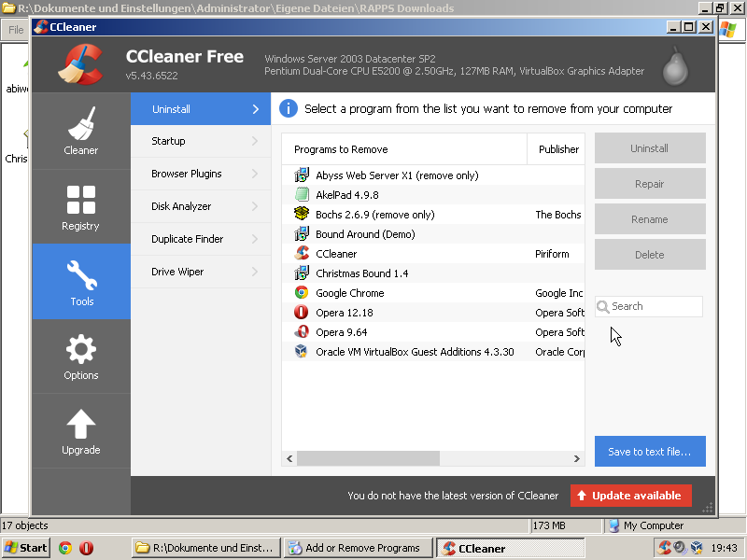Select Oracle VM VirtualBox Guest Additions entry

[414, 352]
